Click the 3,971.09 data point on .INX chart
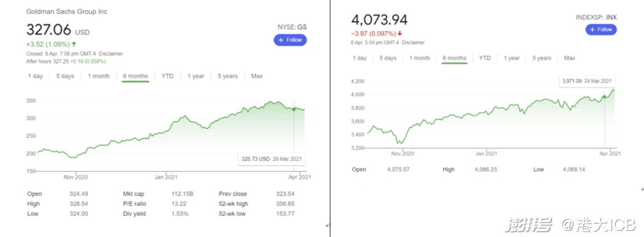Viewport: 644px width, 237px height. [x=604, y=97]
